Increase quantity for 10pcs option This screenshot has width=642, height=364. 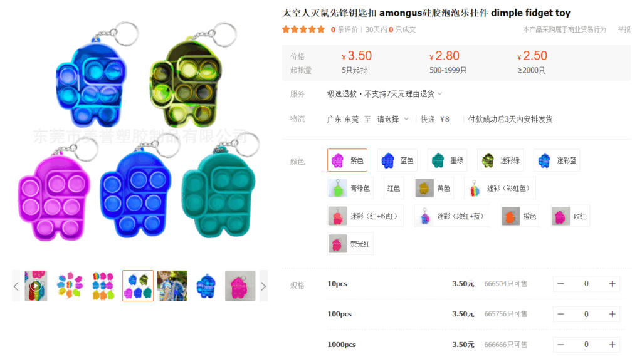click(x=612, y=284)
